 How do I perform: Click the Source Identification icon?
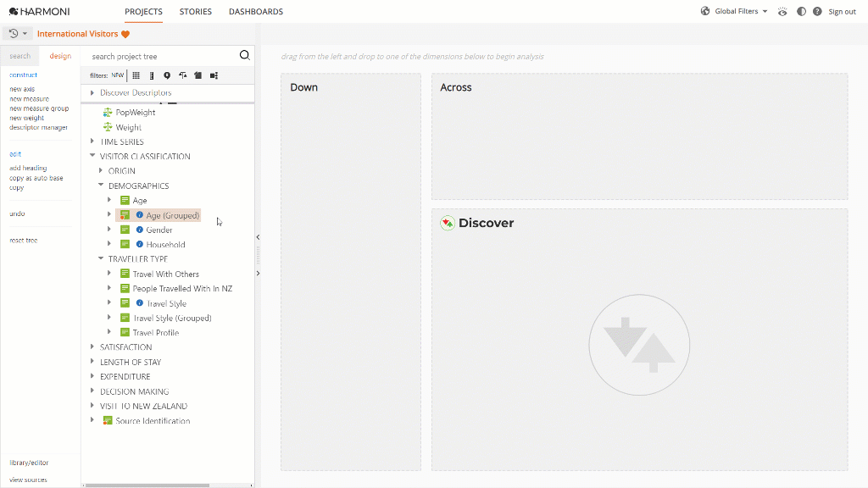coord(108,420)
